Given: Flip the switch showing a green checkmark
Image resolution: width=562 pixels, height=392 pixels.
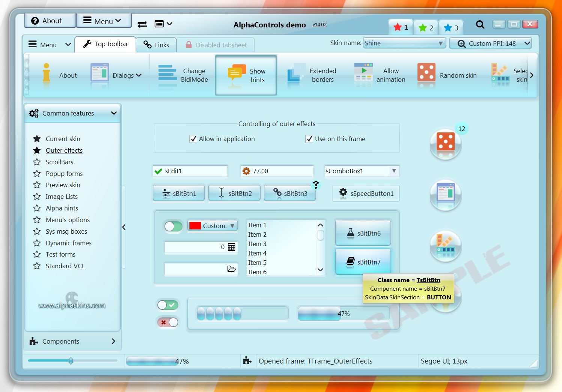Looking at the screenshot, I should pyautogui.click(x=167, y=305).
